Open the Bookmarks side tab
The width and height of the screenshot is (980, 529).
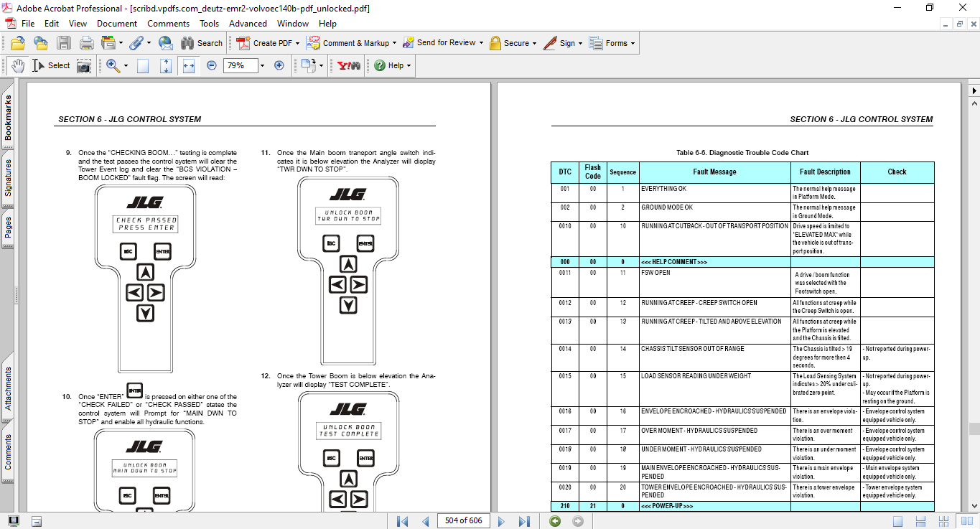[8, 118]
